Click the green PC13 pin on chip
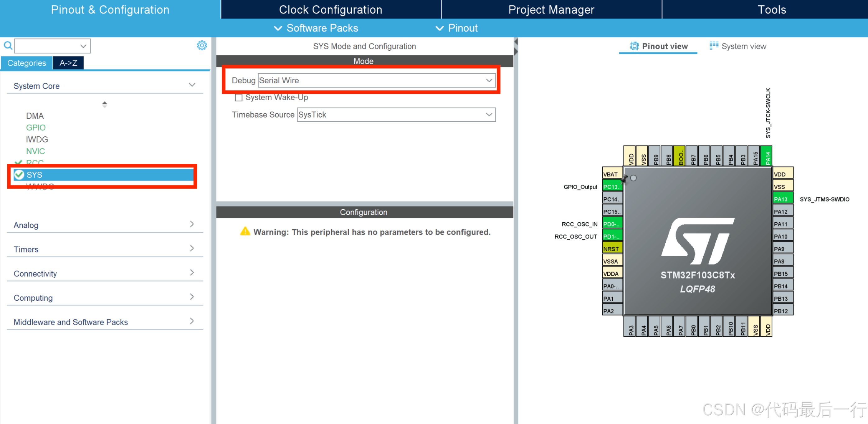This screenshot has width=868, height=424. tap(612, 187)
